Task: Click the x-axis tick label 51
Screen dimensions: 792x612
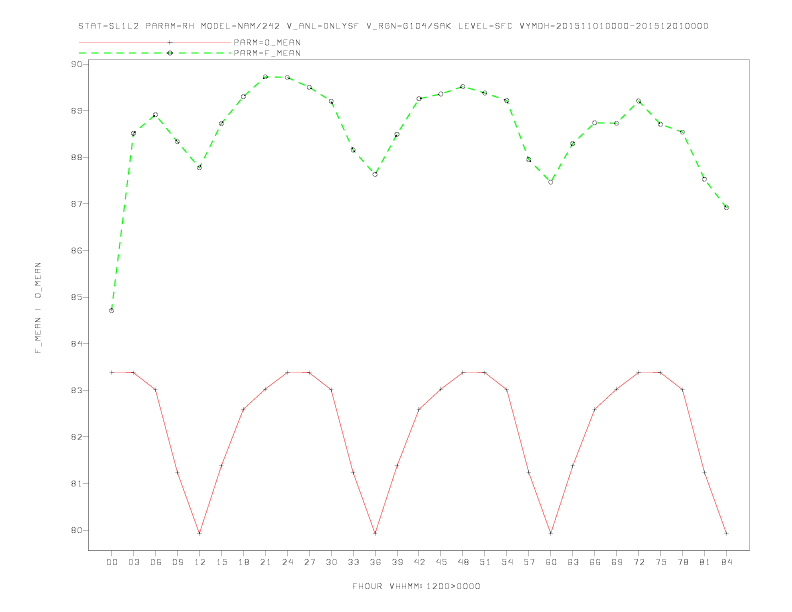Action: pos(485,562)
